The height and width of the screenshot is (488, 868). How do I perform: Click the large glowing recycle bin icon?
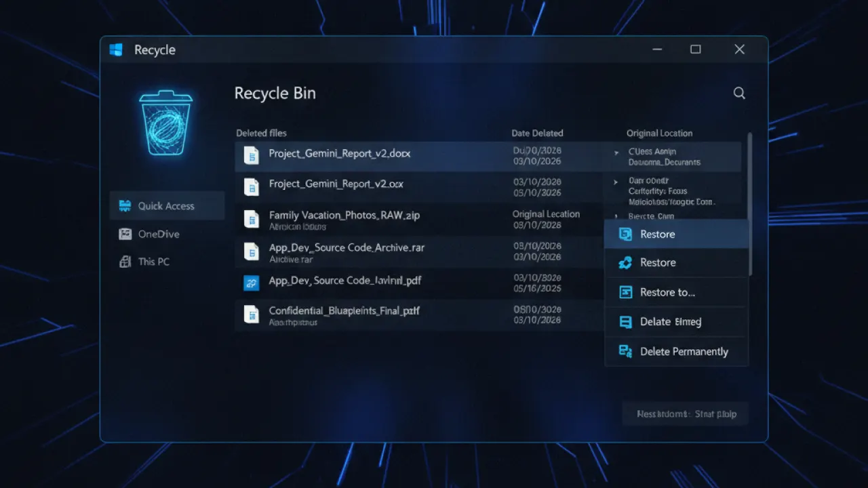(x=165, y=123)
